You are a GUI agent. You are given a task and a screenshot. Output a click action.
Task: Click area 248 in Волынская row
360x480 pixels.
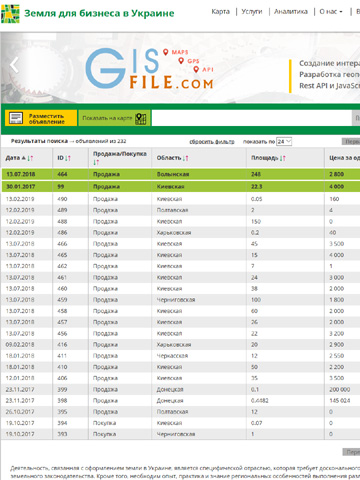coord(256,174)
